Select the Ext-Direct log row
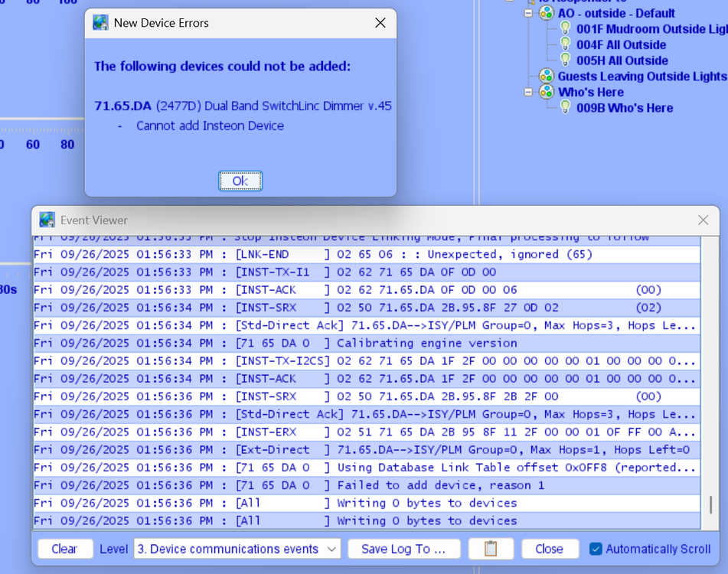 pyautogui.click(x=367, y=450)
